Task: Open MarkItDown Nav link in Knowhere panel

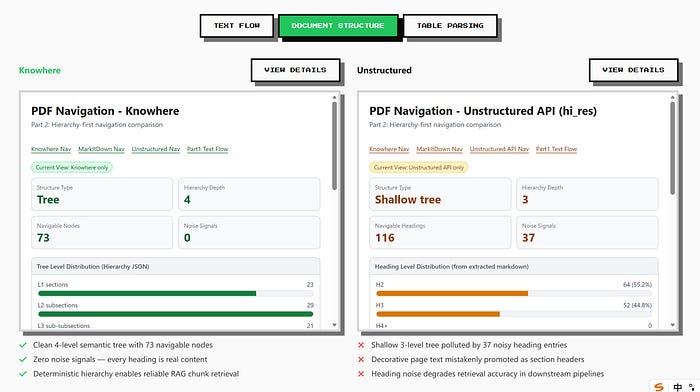Action: tap(101, 149)
